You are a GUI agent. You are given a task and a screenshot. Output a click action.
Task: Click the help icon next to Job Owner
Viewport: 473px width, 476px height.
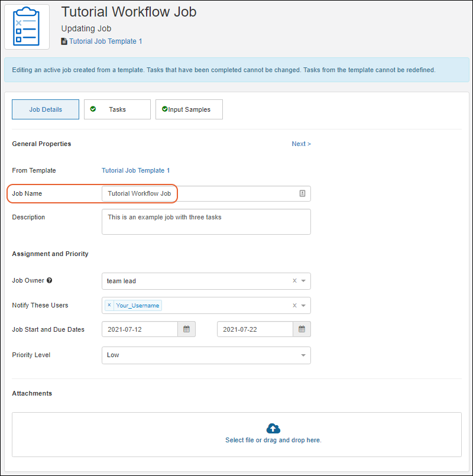tap(50, 281)
